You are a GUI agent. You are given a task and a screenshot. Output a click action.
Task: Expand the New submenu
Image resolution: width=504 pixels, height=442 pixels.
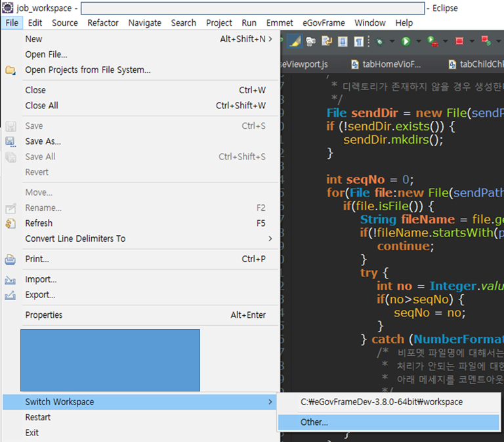pos(140,39)
